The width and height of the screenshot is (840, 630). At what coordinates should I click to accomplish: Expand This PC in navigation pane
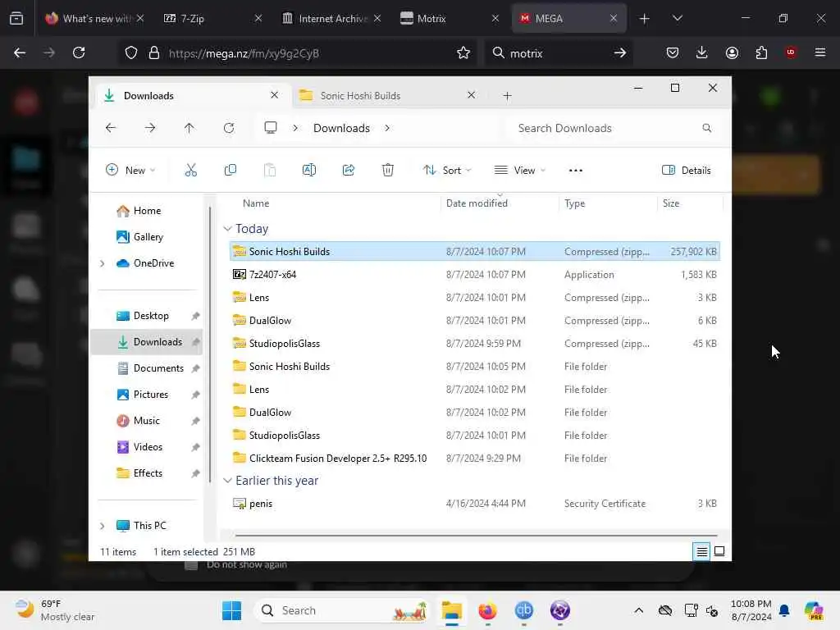pyautogui.click(x=103, y=526)
